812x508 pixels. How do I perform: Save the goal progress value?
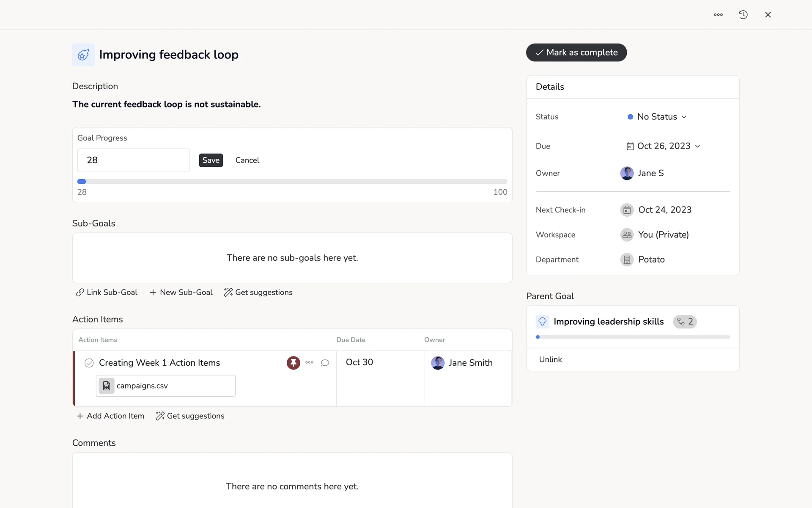click(211, 160)
